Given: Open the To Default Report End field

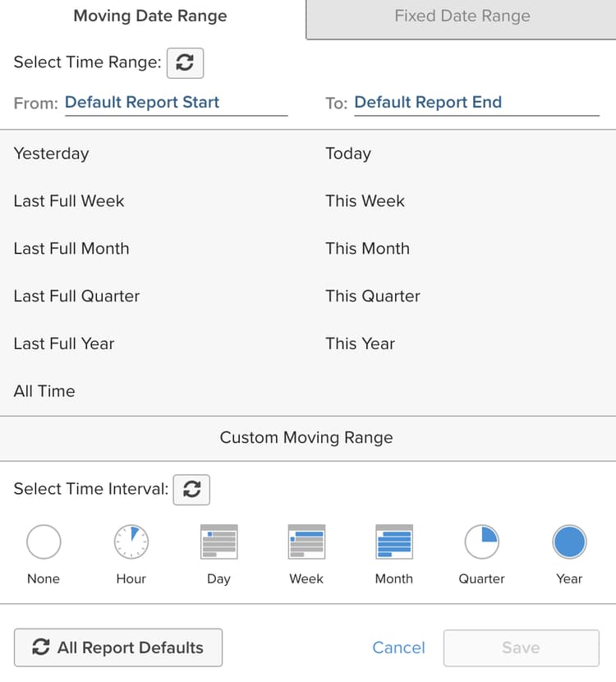Looking at the screenshot, I should [x=476, y=103].
